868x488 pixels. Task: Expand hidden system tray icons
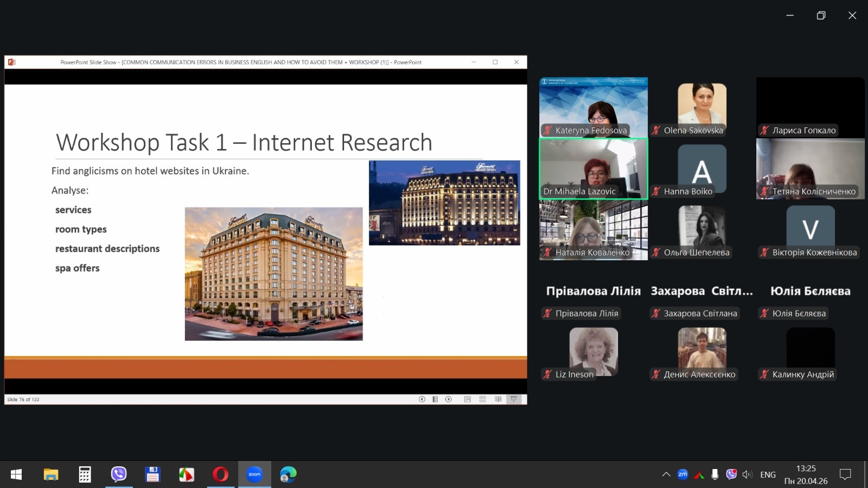pyautogui.click(x=666, y=474)
